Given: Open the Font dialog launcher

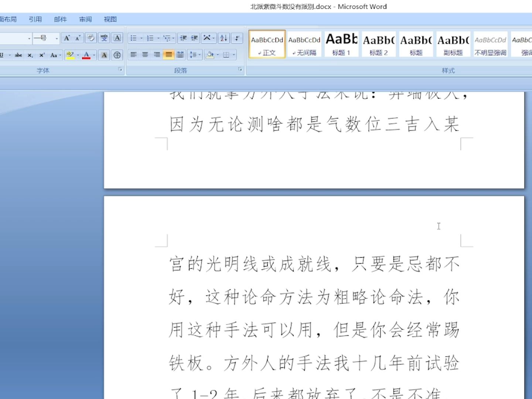Looking at the screenshot, I should pyautogui.click(x=120, y=69).
